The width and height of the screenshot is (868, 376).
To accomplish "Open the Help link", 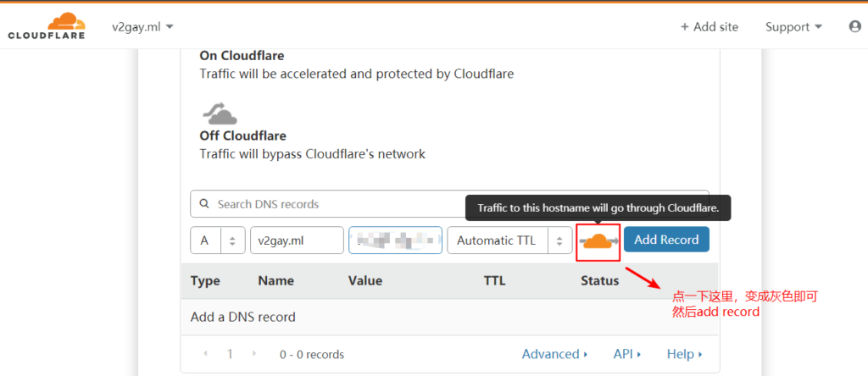I will point(684,354).
